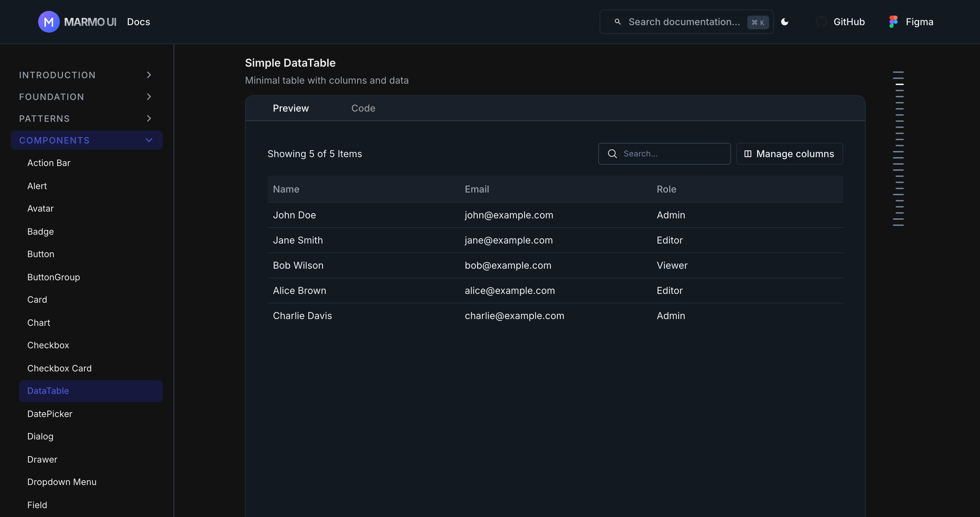Click the magnifier icon in documentation search
980x517 pixels.
pyautogui.click(x=618, y=22)
